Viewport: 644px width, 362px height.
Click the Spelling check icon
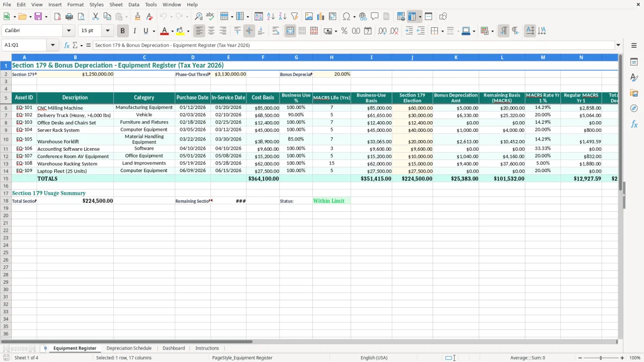(x=210, y=17)
